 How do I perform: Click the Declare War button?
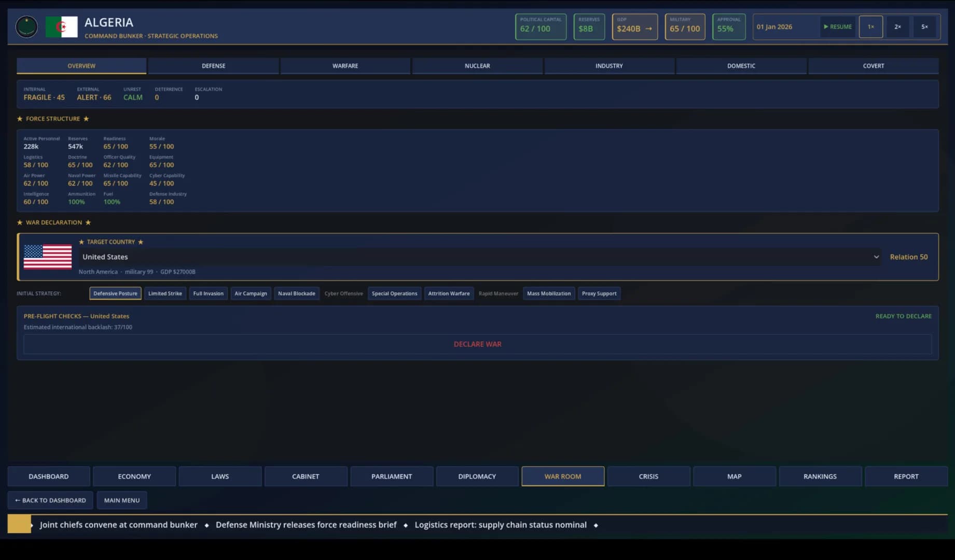click(477, 344)
